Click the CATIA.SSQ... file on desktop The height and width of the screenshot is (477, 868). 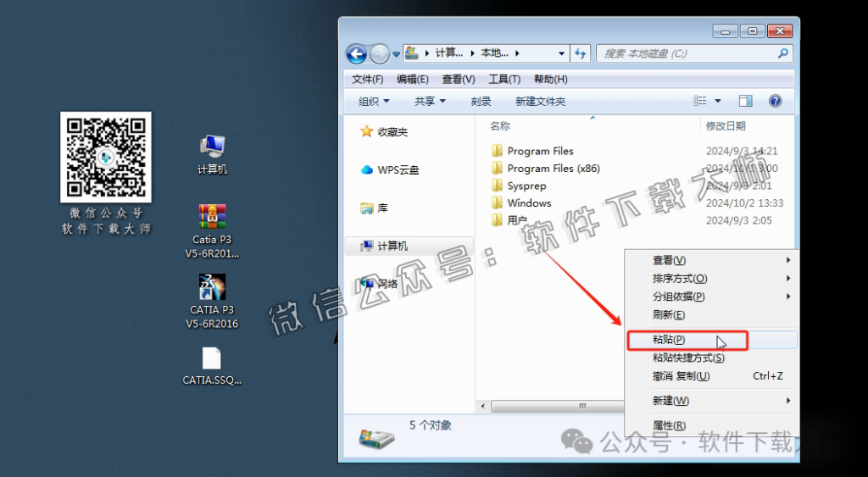(x=212, y=366)
